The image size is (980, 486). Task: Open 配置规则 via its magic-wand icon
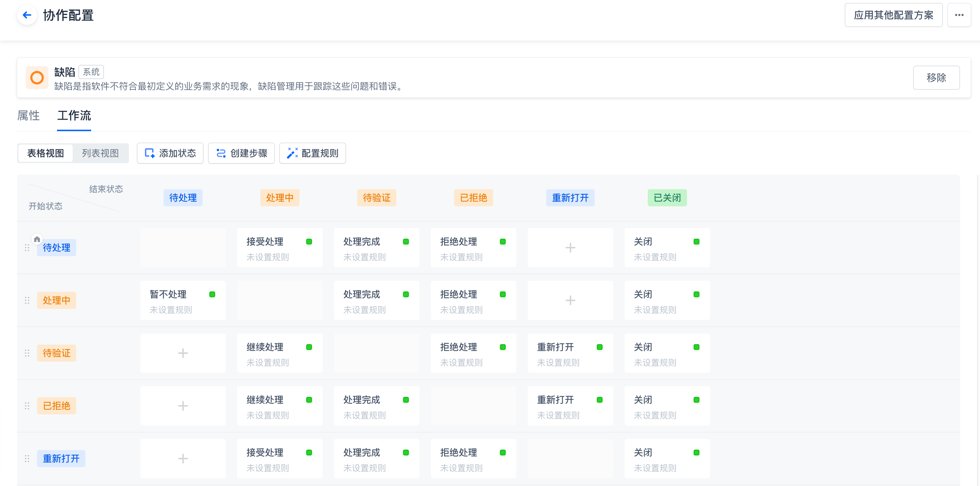coord(292,153)
